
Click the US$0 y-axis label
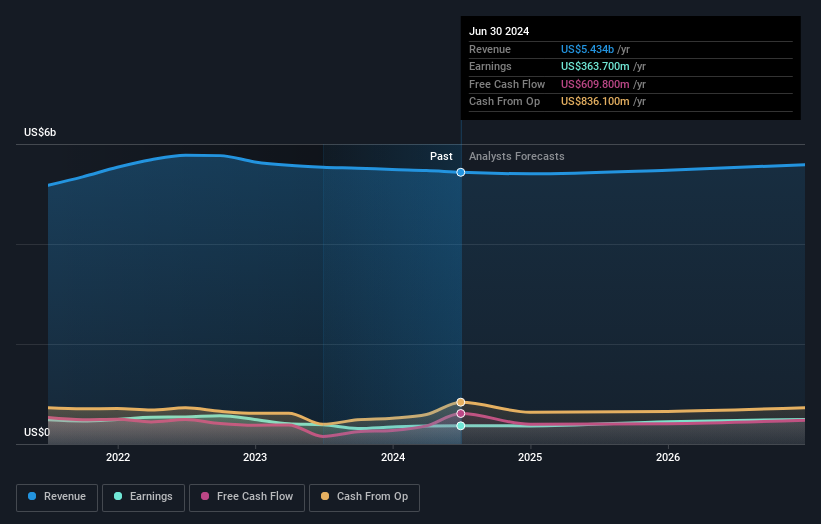click(37, 432)
